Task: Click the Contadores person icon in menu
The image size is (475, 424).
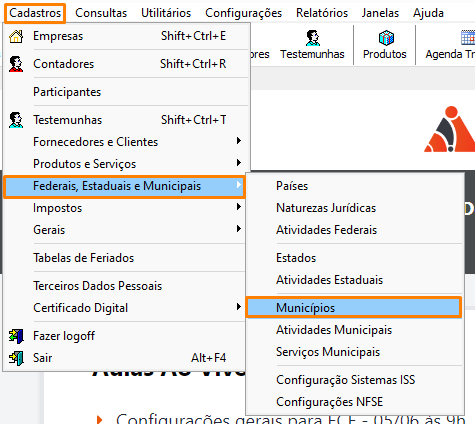Action: pos(16,64)
